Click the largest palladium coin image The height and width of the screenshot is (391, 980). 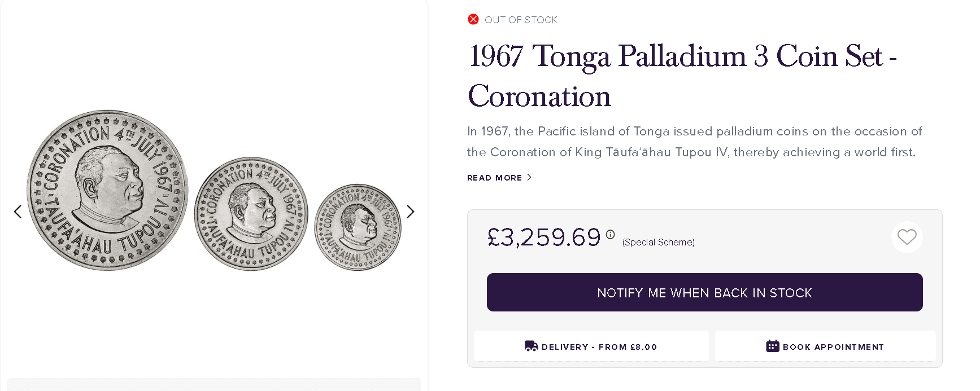click(x=107, y=190)
